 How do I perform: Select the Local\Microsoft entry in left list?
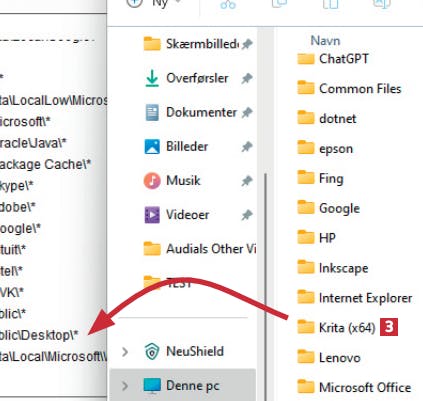[x=53, y=356]
